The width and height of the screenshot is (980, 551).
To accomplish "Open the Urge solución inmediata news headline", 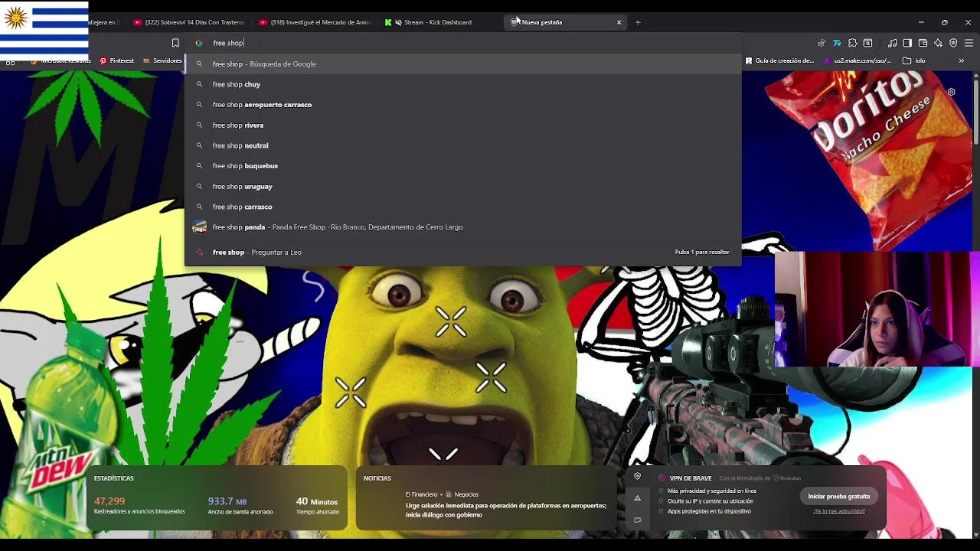I will (505, 510).
